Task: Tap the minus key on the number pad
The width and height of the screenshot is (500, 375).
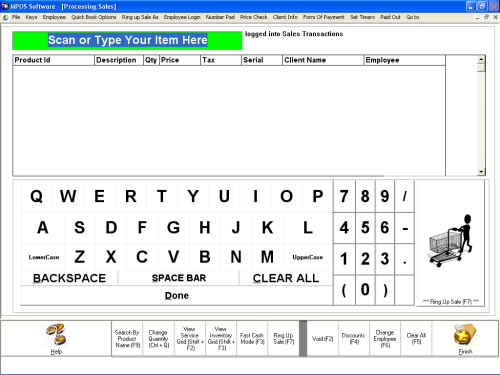Action: 405,228
